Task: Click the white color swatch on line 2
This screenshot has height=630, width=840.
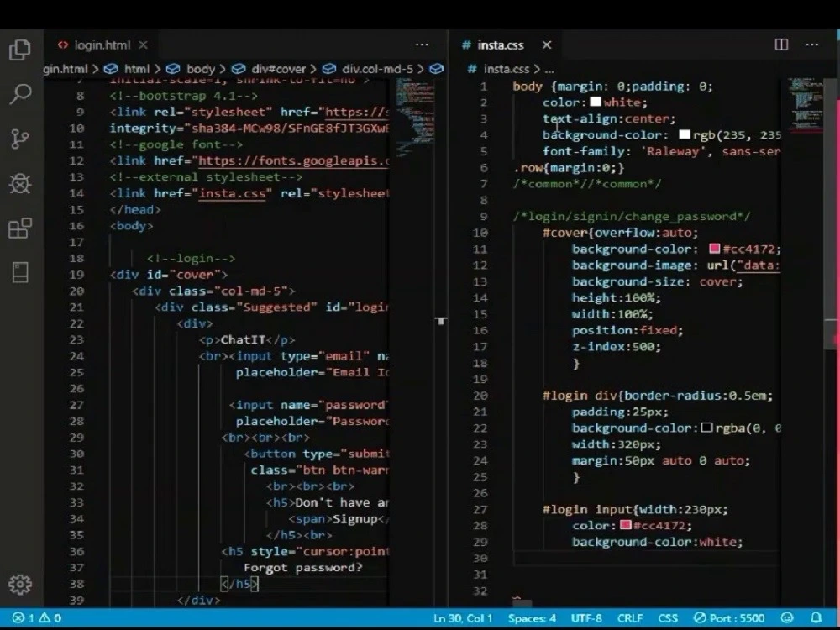Action: 596,102
